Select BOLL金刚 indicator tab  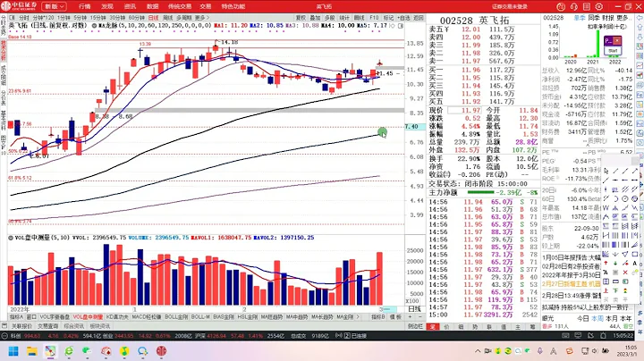(176, 317)
